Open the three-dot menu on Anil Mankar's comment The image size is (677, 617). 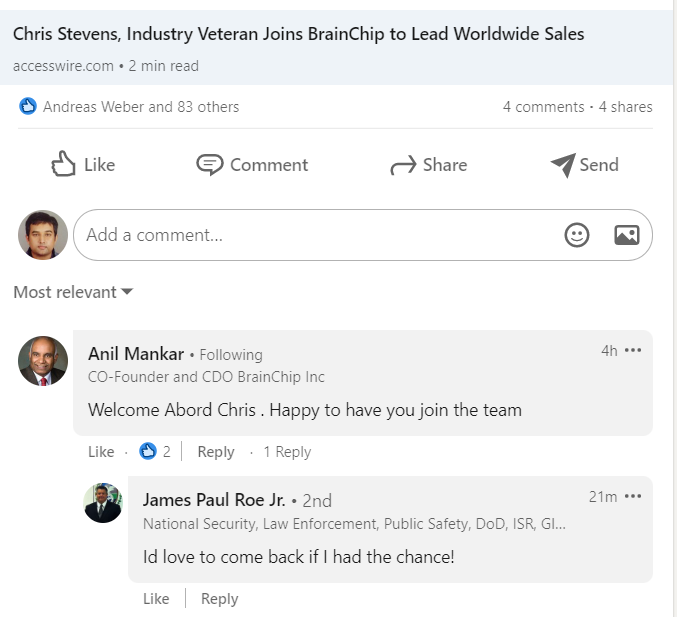coord(633,350)
